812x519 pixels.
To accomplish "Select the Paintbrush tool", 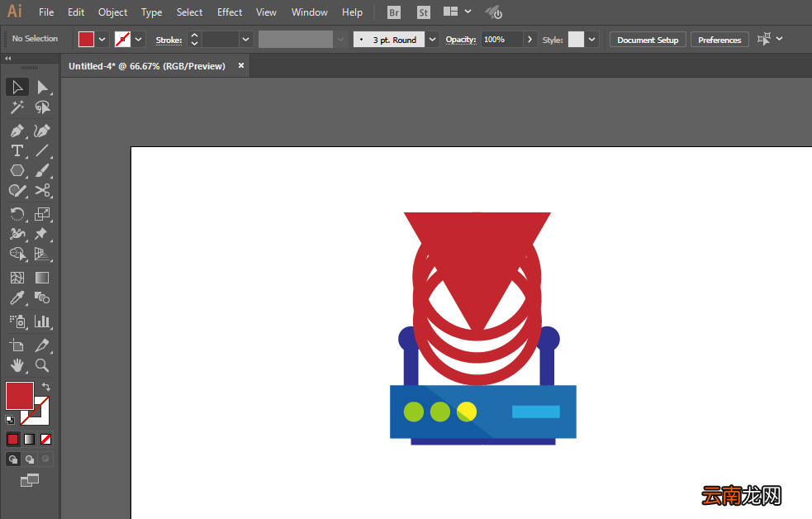I will pyautogui.click(x=42, y=170).
